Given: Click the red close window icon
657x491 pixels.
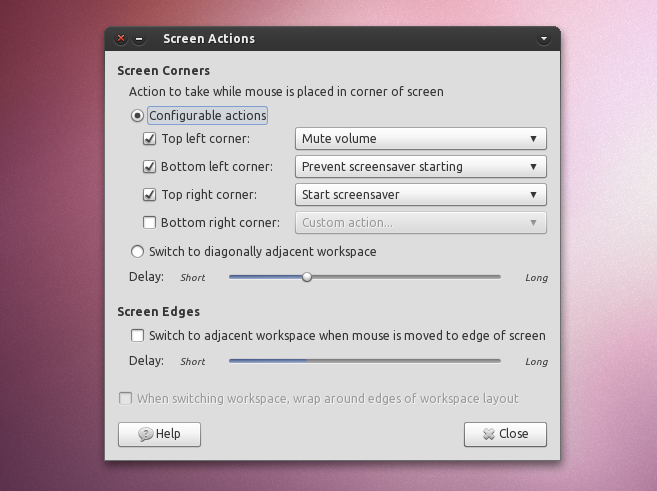Looking at the screenshot, I should (x=121, y=39).
